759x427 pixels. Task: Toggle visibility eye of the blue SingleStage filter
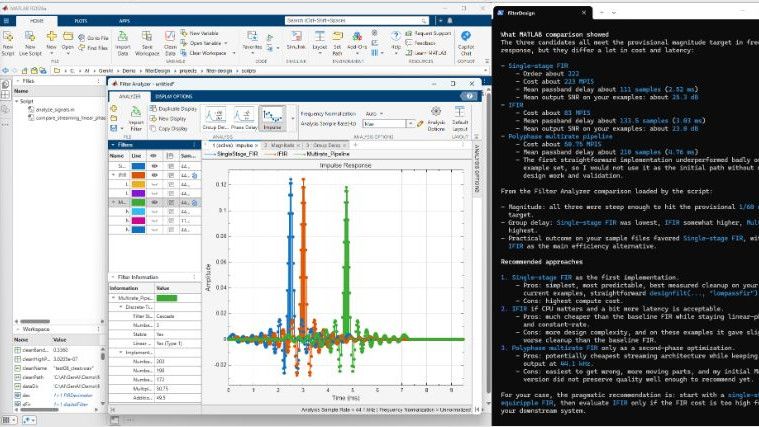pyautogui.click(x=154, y=166)
